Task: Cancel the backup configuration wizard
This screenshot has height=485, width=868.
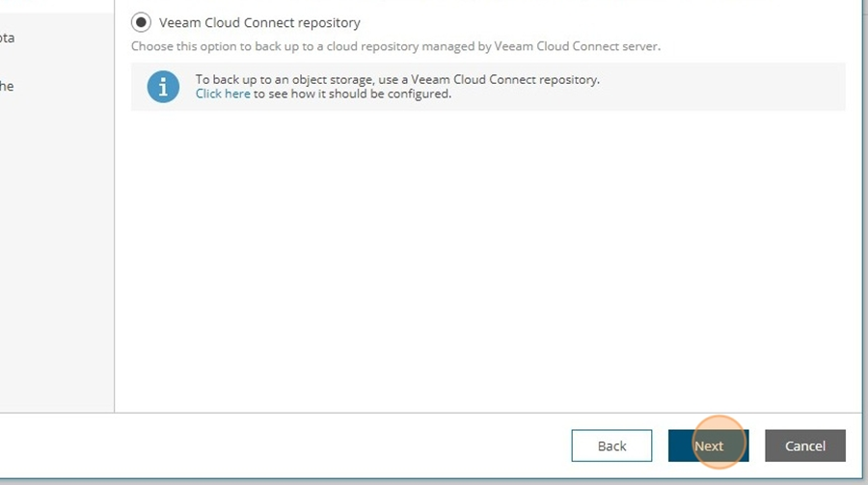Action: click(x=805, y=445)
